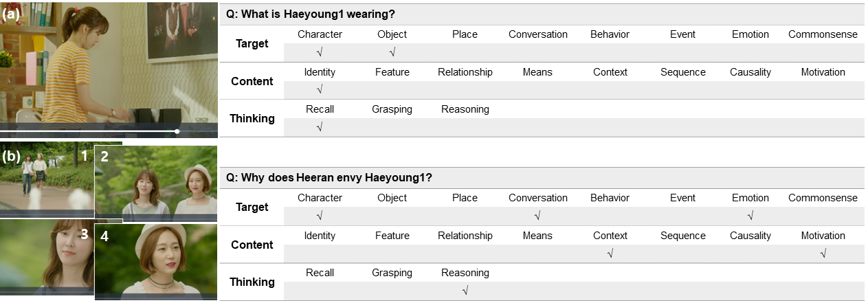The height and width of the screenshot is (303, 868).
Task: Open the video frame of girl in striped shirt
Action: (x=109, y=65)
